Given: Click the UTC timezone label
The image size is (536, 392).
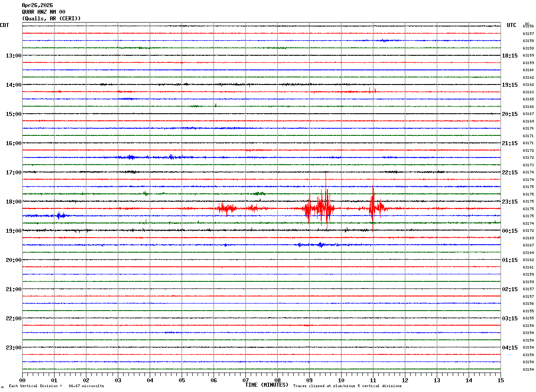Looking at the screenshot, I should click(x=512, y=25).
